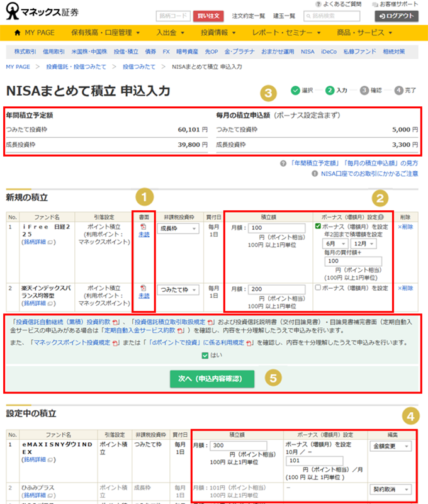
Task: Click PDF icon after 投資信託積立取引取扱規定
Action: tap(210, 322)
